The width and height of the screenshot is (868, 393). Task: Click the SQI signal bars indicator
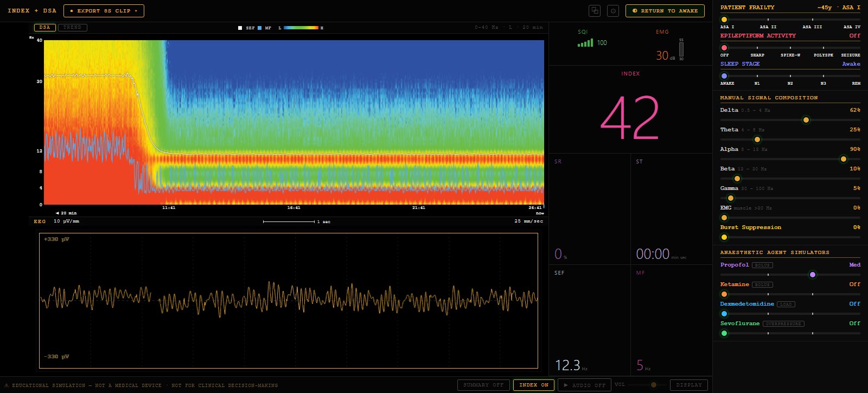point(585,43)
